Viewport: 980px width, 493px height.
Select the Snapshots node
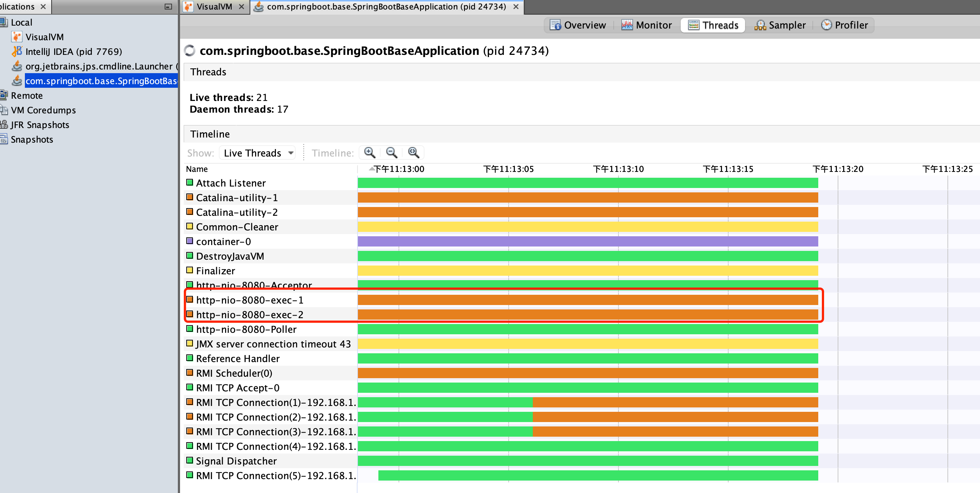coord(32,139)
